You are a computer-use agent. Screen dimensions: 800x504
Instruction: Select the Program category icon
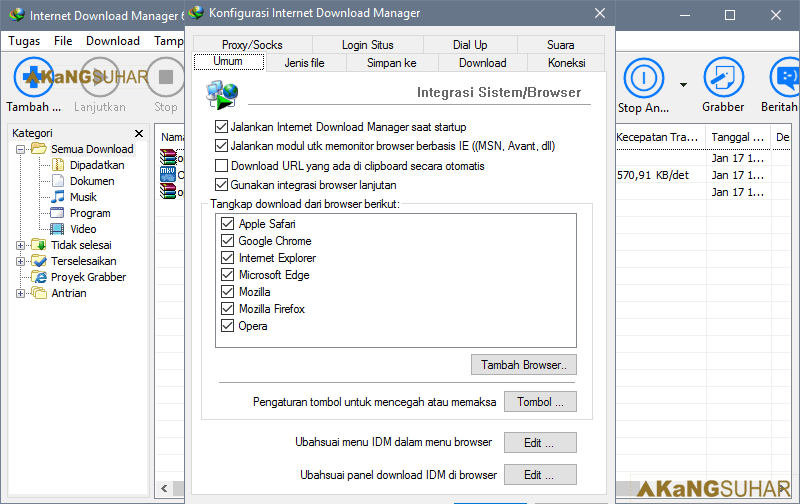tap(57, 213)
